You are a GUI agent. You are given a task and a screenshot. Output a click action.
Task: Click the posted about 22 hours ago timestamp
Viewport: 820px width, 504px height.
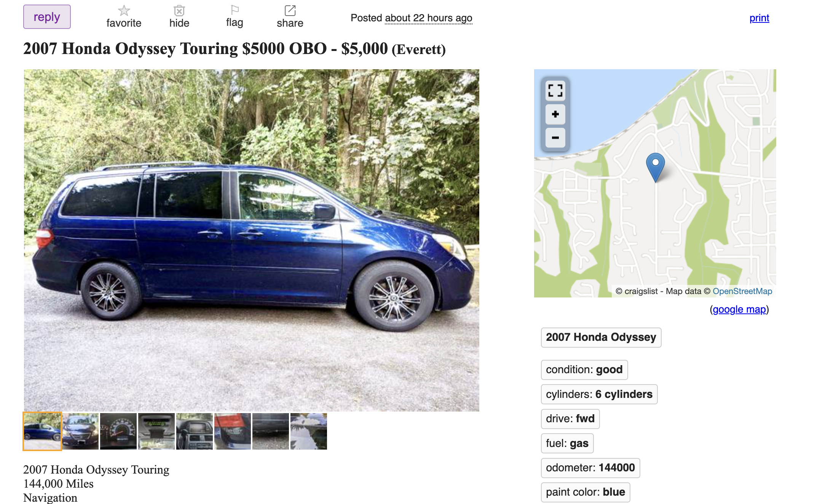point(428,18)
